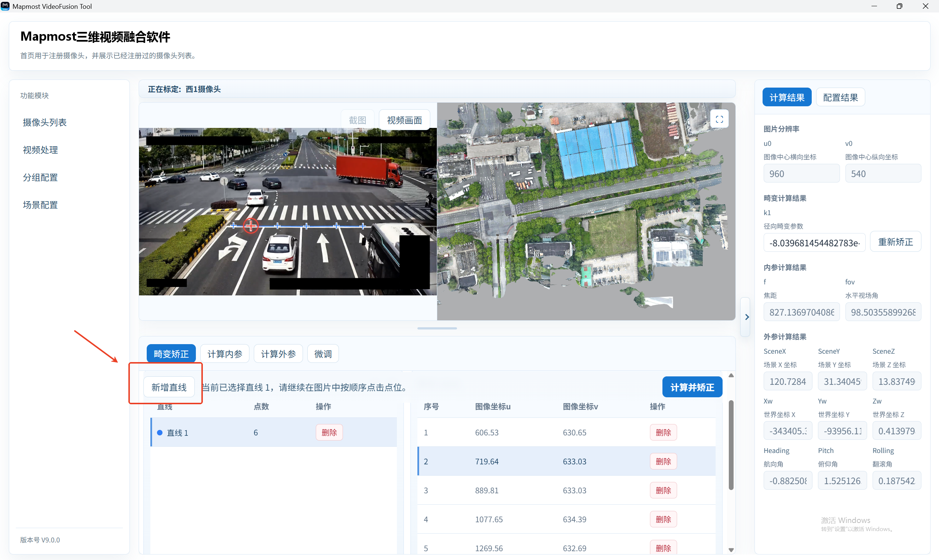Click the Xw world coordinate input

(788, 431)
